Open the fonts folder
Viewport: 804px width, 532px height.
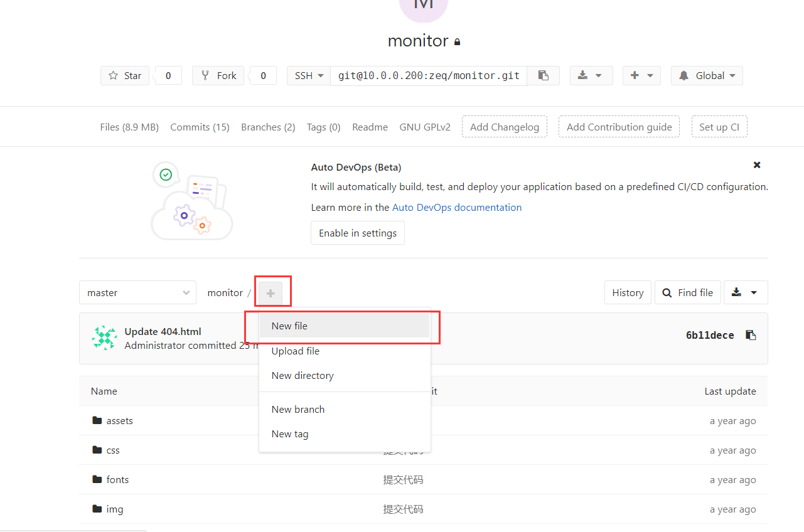[x=117, y=480]
